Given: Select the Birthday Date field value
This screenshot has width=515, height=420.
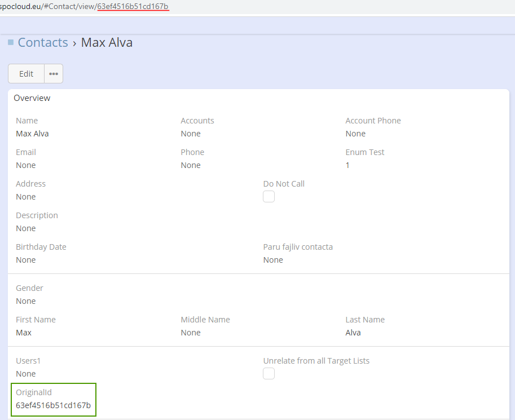Looking at the screenshot, I should tap(25, 260).
